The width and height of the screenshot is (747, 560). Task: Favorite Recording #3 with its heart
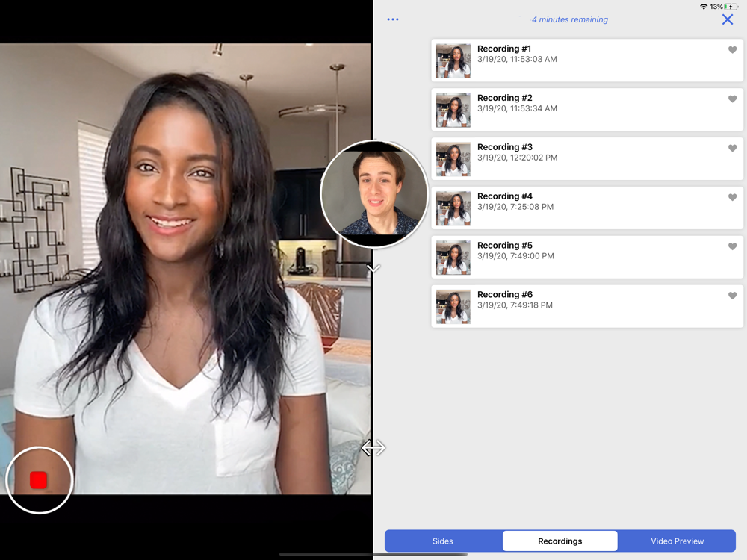click(x=732, y=148)
